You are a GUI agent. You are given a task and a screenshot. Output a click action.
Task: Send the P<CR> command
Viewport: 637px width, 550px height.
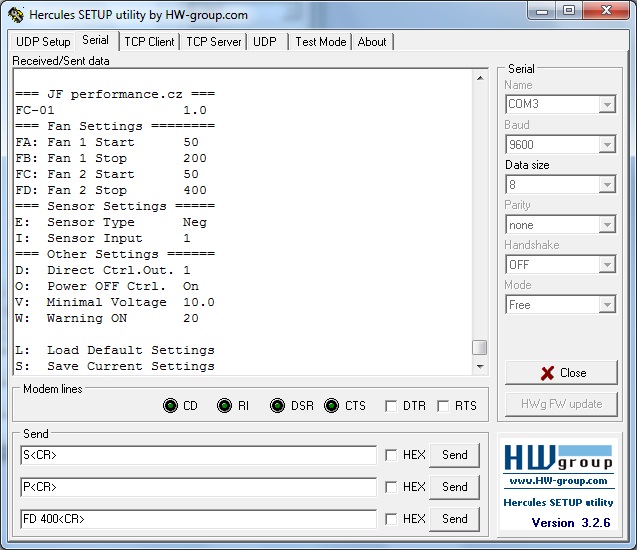tap(454, 487)
